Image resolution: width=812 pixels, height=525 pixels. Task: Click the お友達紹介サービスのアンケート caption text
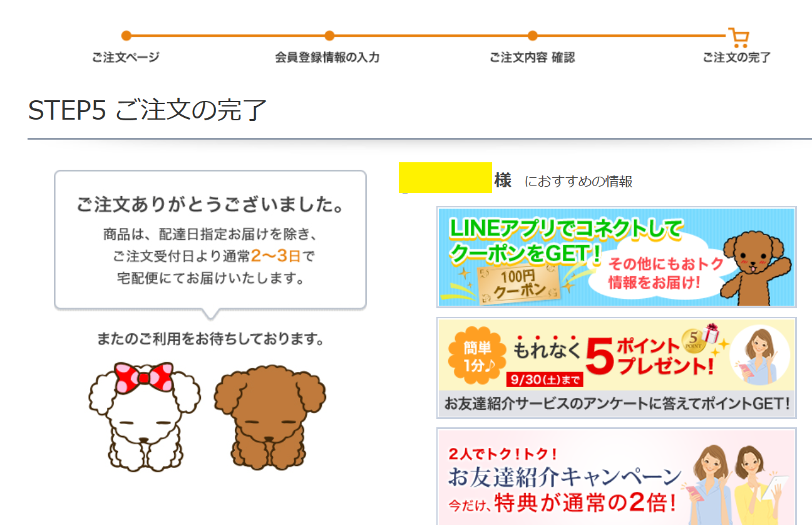tap(616, 403)
